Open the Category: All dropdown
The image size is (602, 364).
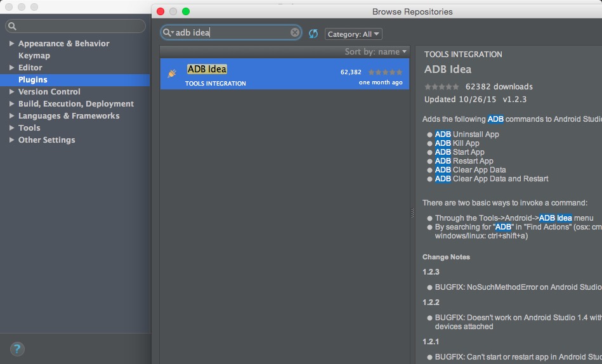click(353, 34)
